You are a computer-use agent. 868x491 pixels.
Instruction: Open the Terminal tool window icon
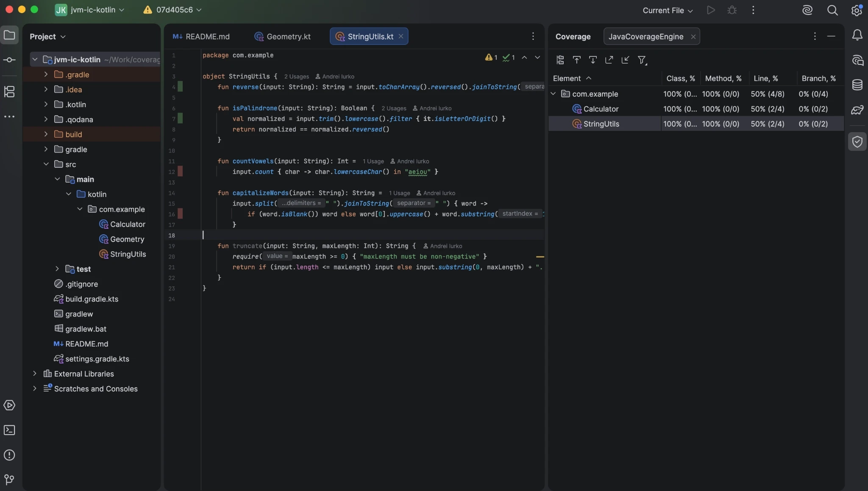9,430
